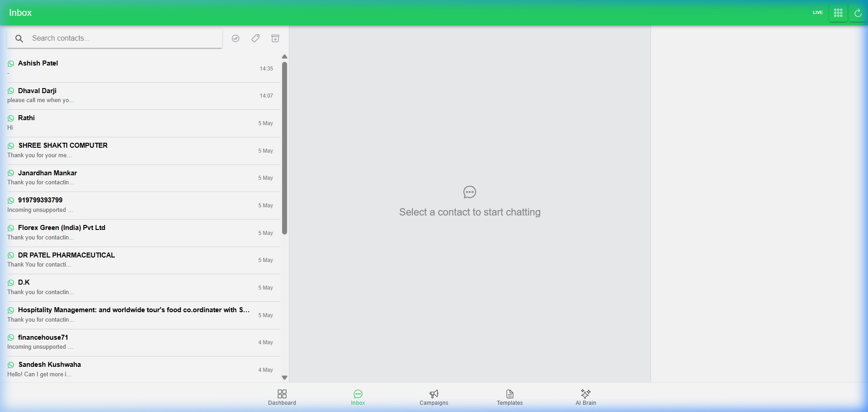Open the Janardhan Mankar conversation
Viewport: 868px width, 412px height.
(x=144, y=178)
